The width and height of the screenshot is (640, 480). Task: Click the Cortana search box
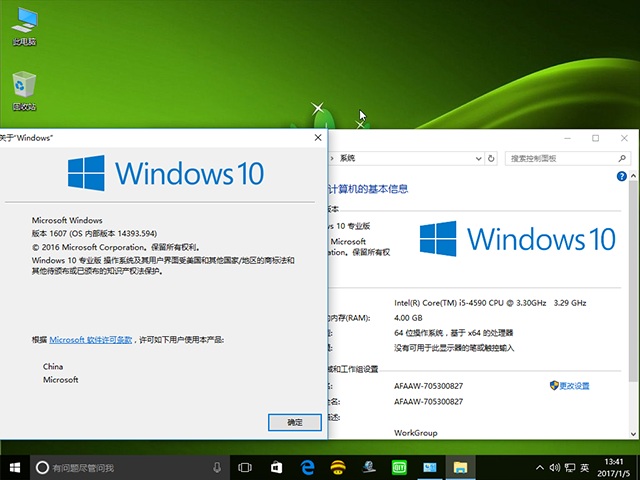120,467
